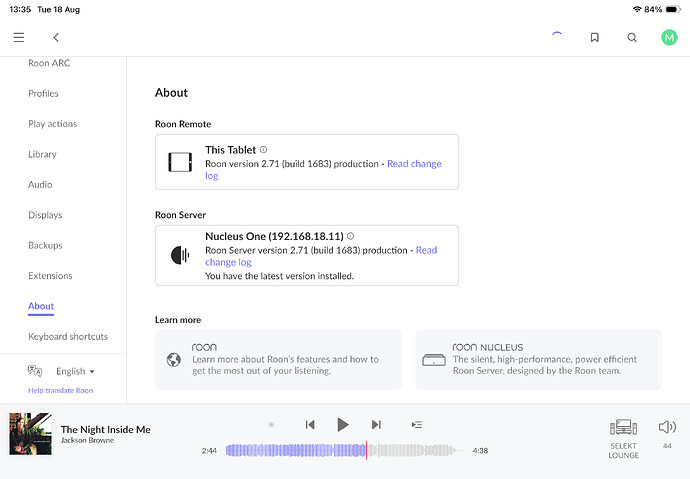Open the album art thumbnail
Screen dimensions: 690x479
click(x=30, y=434)
